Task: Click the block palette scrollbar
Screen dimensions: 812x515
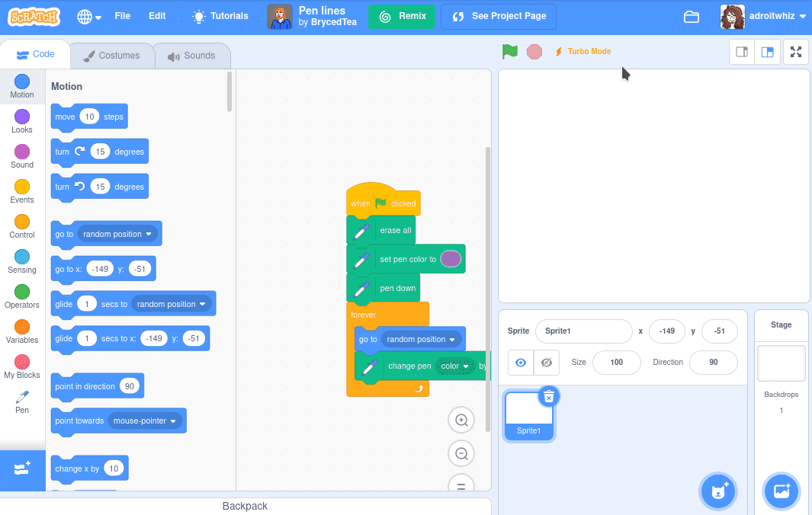Action: (229, 91)
